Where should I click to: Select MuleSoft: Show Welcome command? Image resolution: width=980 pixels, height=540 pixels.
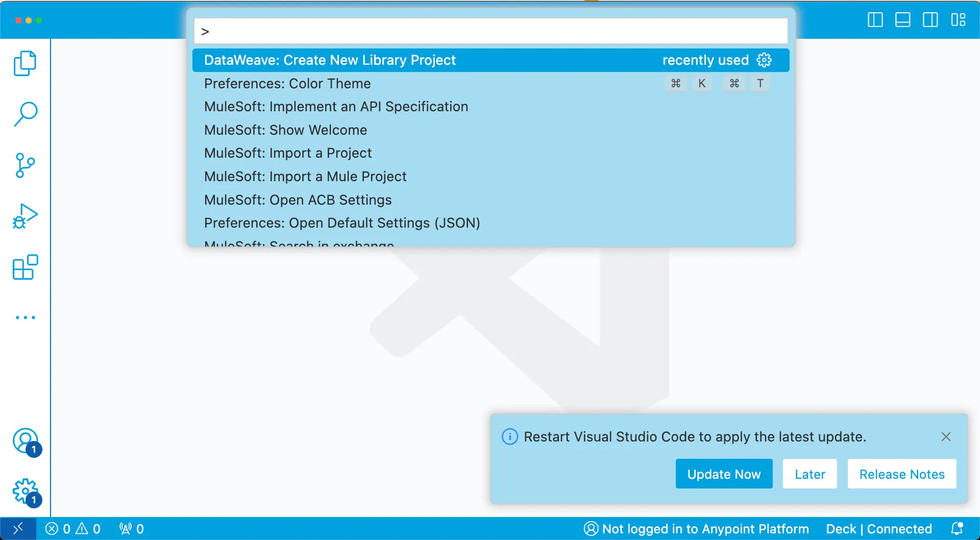[491, 130]
